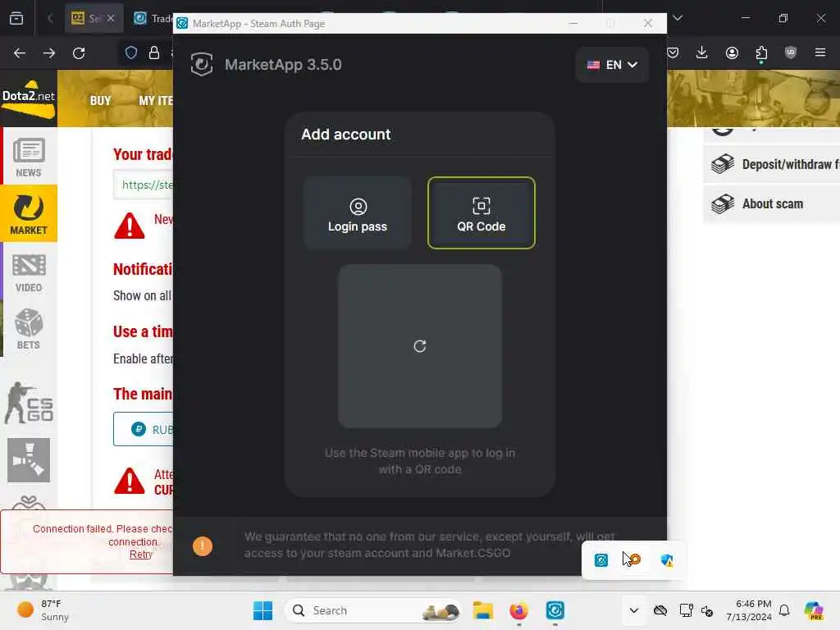Click the browser tracking protection shield icon
The image size is (840, 630).
[x=130, y=52]
